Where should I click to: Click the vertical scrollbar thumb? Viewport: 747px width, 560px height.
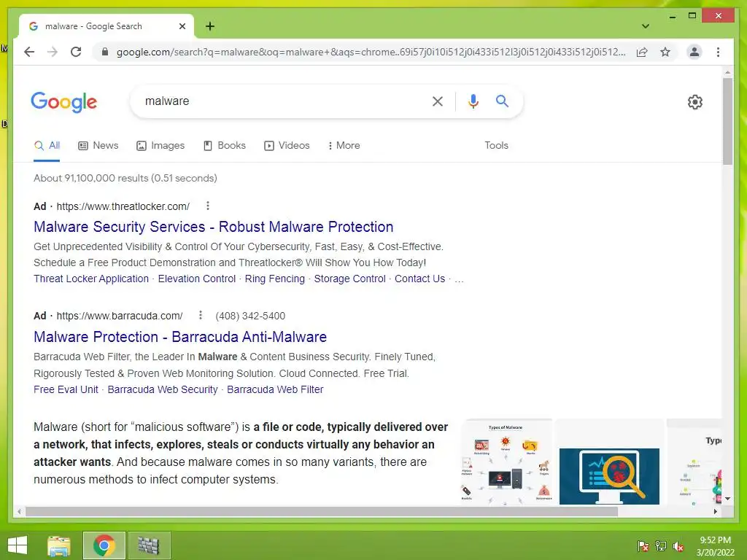(727, 122)
